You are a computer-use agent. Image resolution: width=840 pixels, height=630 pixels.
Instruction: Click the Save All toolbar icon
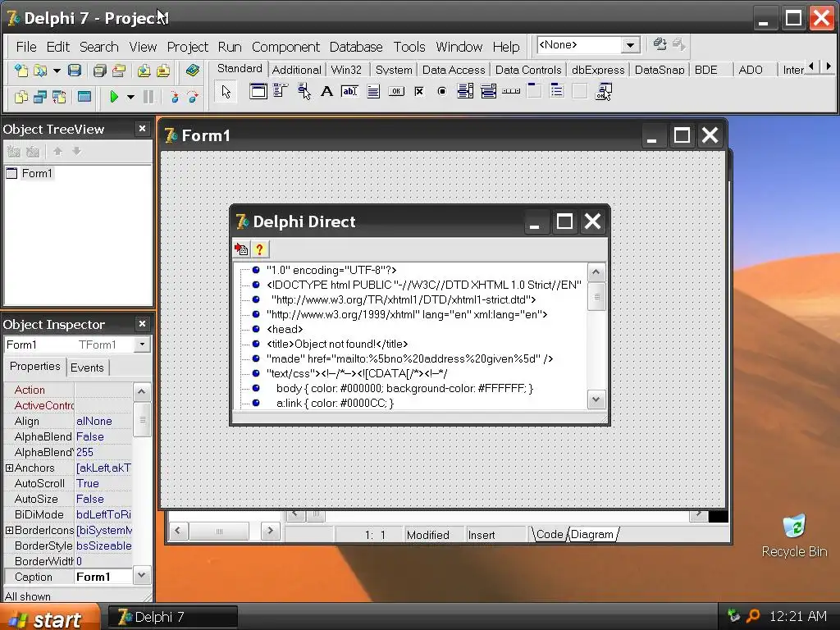[99, 71]
